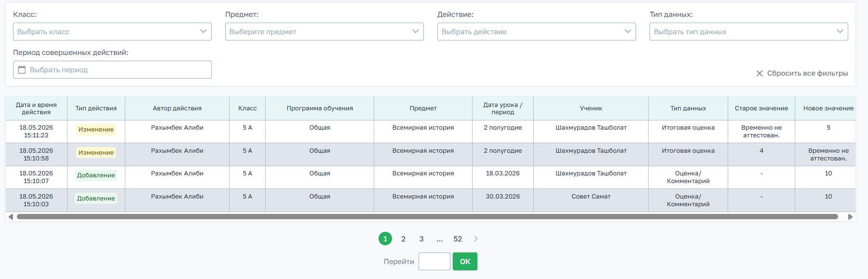Open the Тип данных dropdown

748,32
